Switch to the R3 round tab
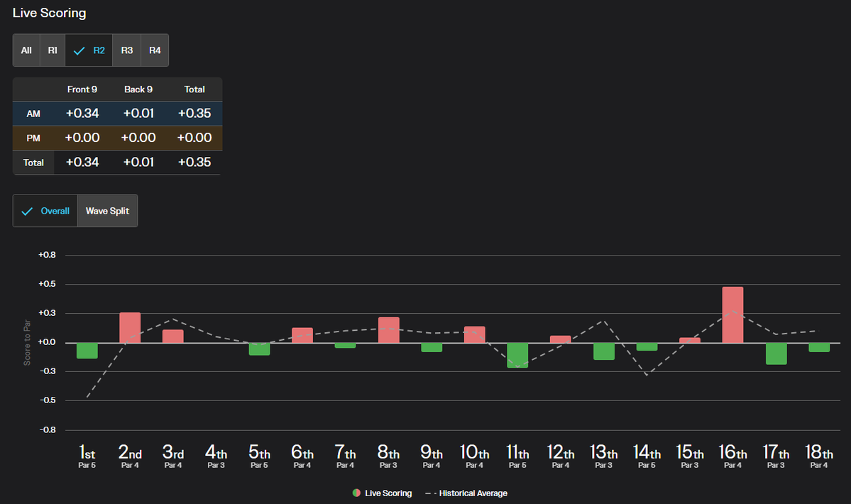 (x=127, y=50)
